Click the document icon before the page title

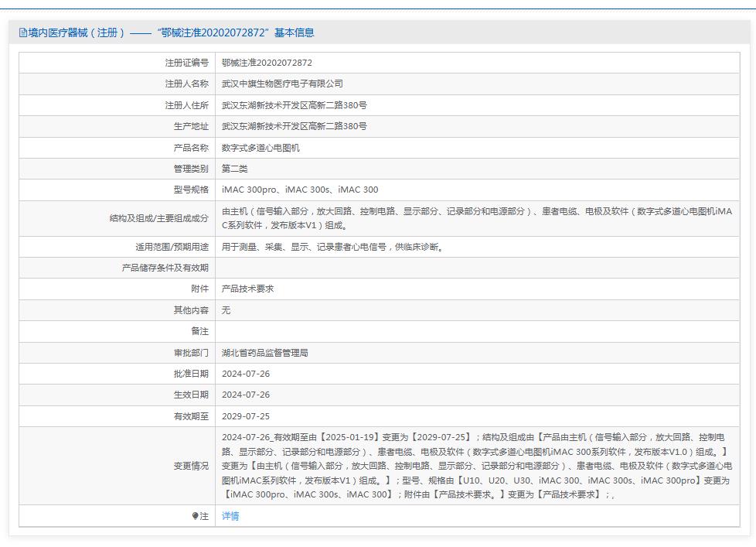point(22,32)
